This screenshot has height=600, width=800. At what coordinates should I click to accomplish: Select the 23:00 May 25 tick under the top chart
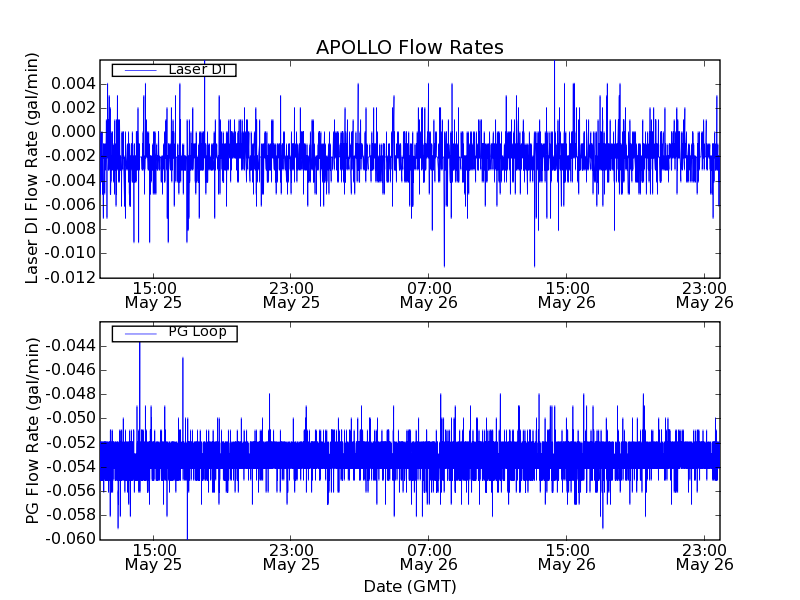click(291, 294)
